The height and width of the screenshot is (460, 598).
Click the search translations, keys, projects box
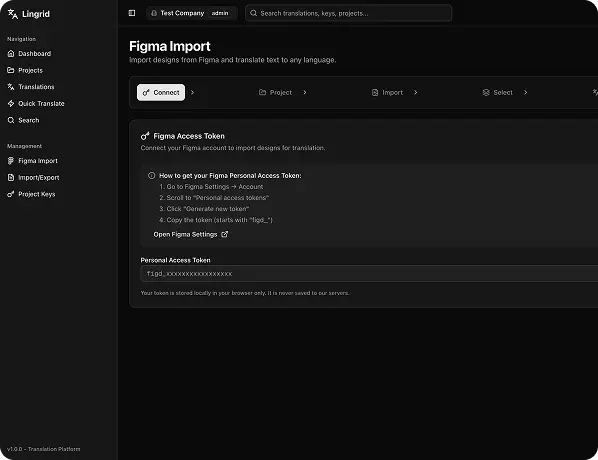coord(349,13)
